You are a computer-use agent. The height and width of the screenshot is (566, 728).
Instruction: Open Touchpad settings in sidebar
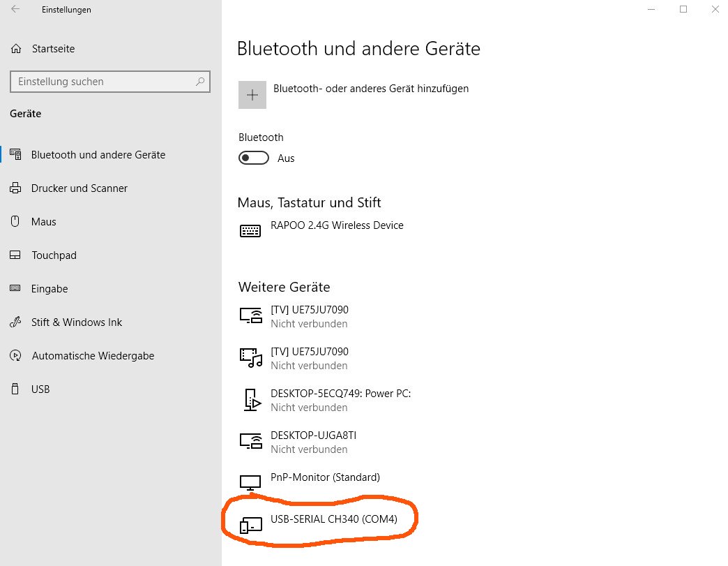click(54, 255)
